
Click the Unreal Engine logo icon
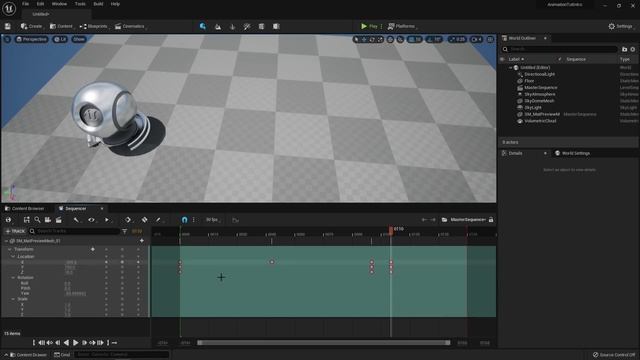(x=9, y=8)
